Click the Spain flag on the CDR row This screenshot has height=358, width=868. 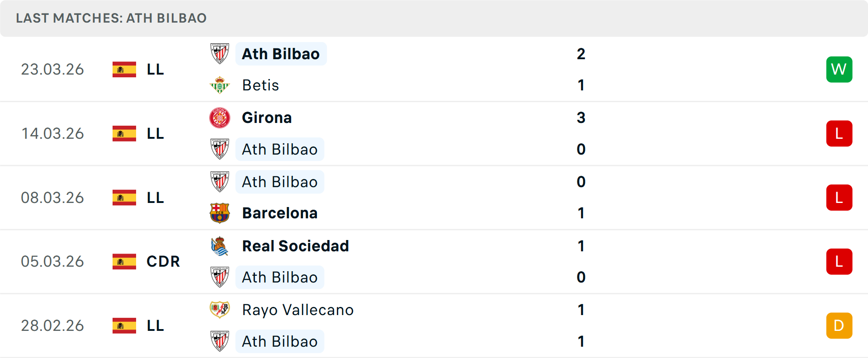[x=124, y=261]
